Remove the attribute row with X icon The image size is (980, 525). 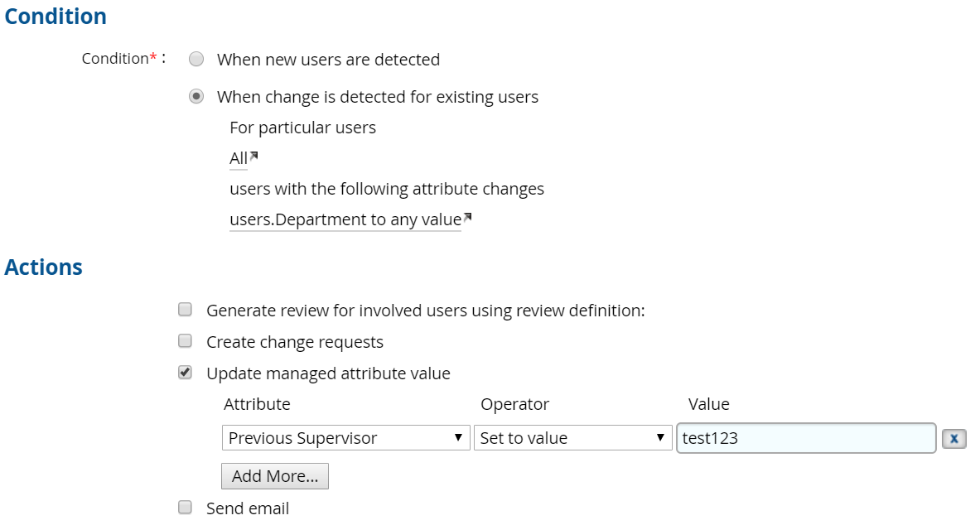click(954, 439)
